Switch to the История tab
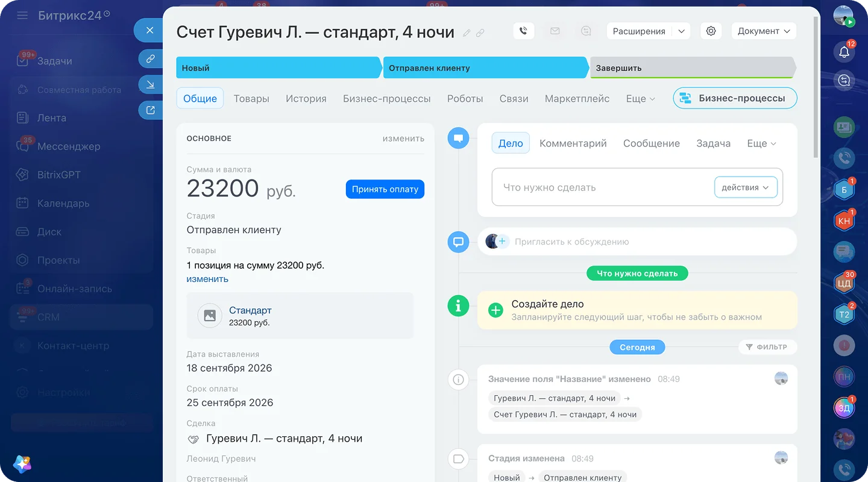Image resolution: width=868 pixels, height=482 pixels. tap(306, 99)
